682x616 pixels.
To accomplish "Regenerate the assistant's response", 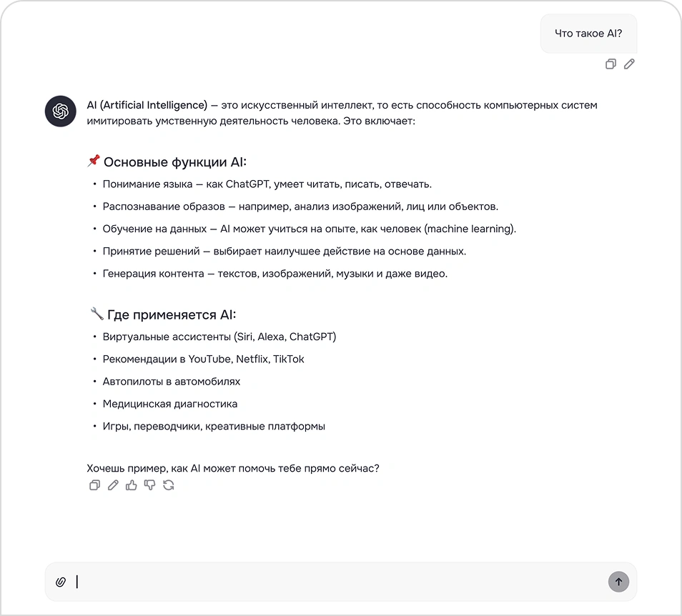I will point(169,486).
